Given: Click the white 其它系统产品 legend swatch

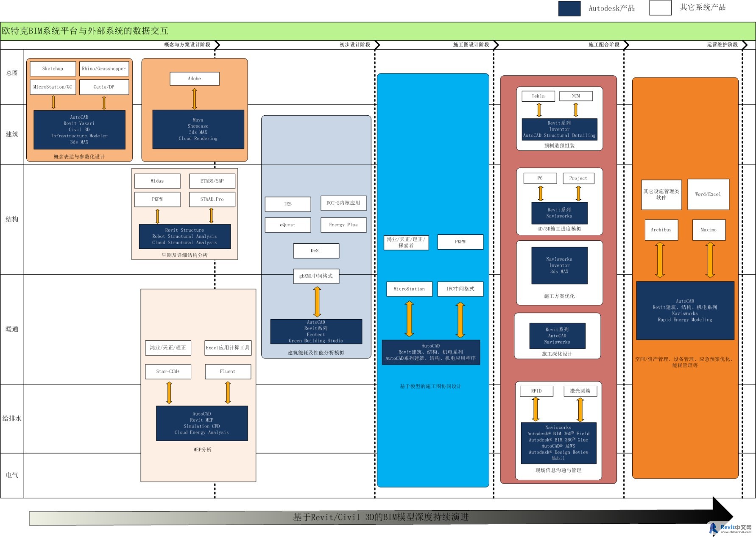Looking at the screenshot, I should (660, 8).
